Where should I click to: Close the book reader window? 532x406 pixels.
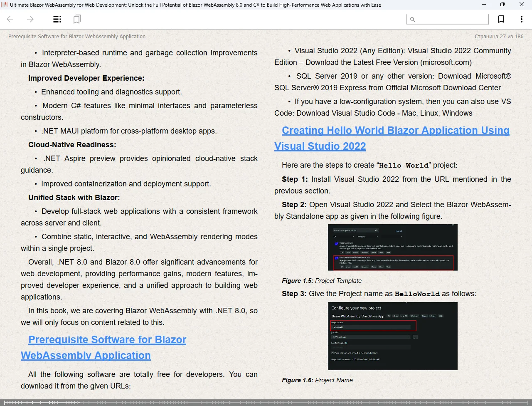coord(522,5)
